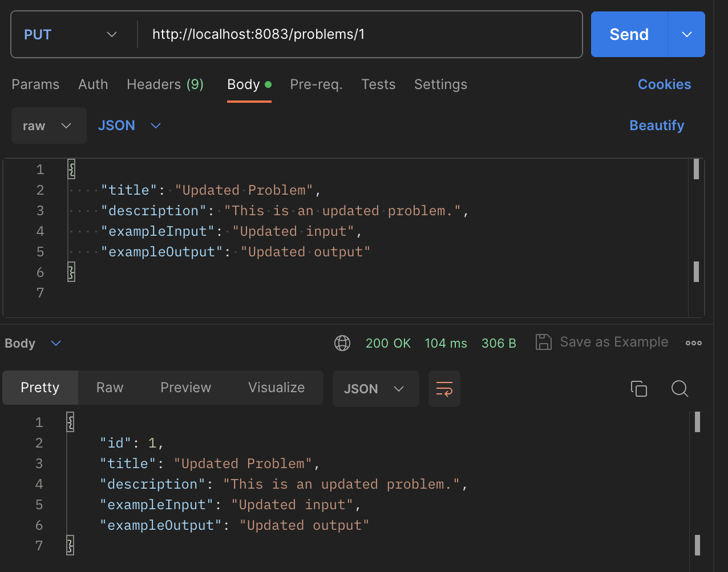728x572 pixels.
Task: Click the request "title" line in the editor
Action: coord(211,190)
